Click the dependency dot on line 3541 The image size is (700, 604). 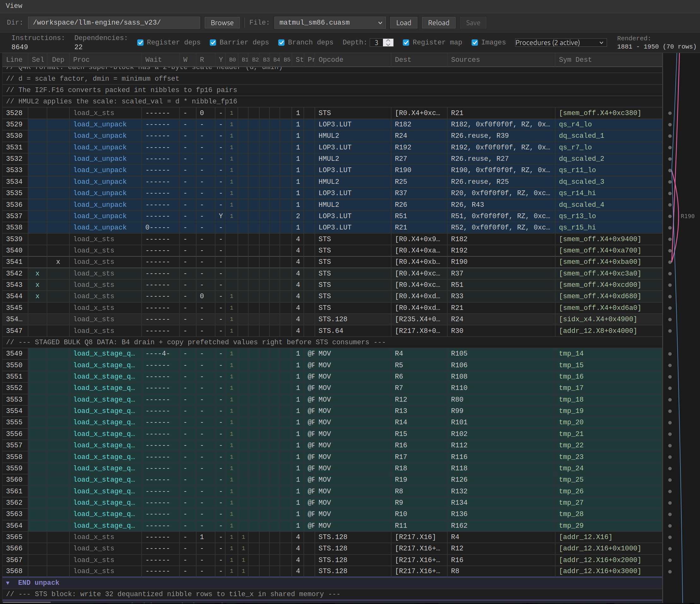(670, 262)
